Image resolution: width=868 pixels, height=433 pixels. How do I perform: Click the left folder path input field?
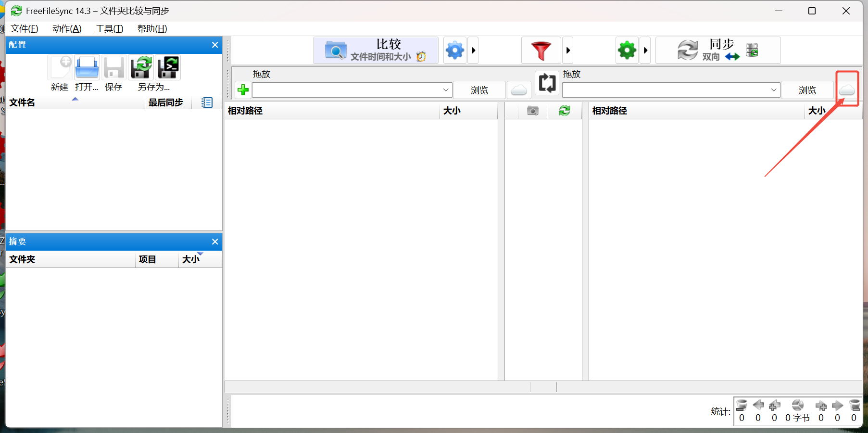(346, 90)
